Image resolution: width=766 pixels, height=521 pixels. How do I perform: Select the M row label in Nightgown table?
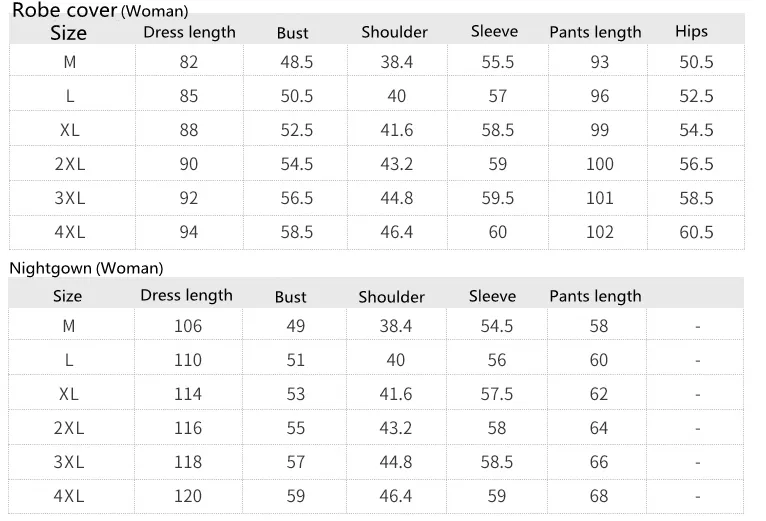pos(69,326)
